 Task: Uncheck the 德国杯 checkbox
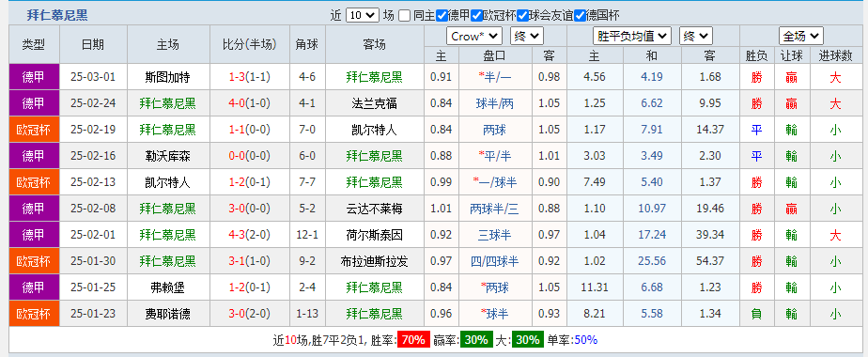581,15
